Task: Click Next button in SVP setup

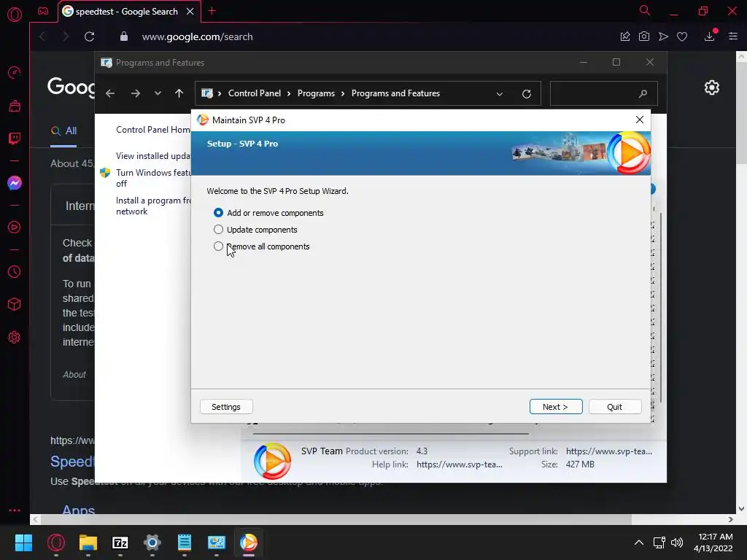Action: [555, 407]
